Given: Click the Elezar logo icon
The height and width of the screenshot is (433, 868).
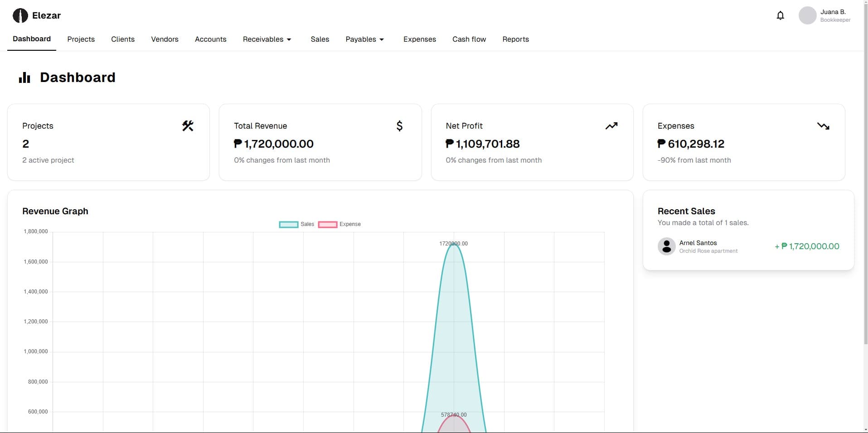Looking at the screenshot, I should 20,15.
